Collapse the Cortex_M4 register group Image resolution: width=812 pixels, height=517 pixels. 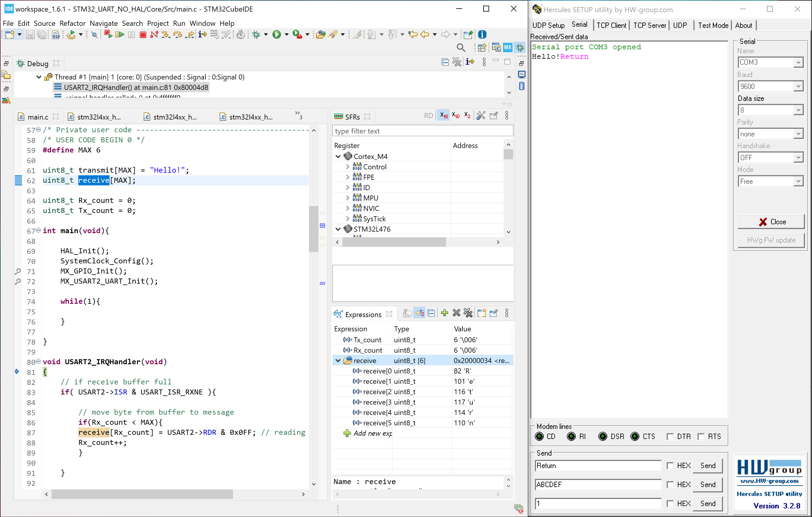(338, 156)
